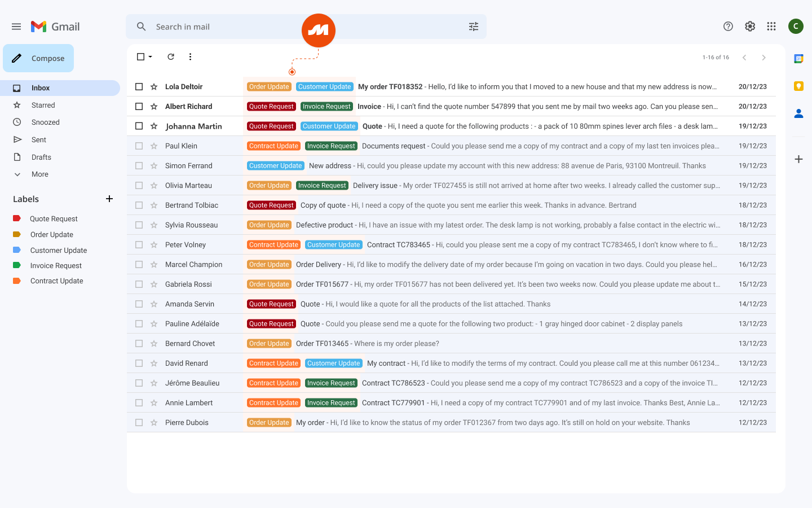Get add-ons with the plus icon in side panel
This screenshot has height=508, width=812.
798,159
